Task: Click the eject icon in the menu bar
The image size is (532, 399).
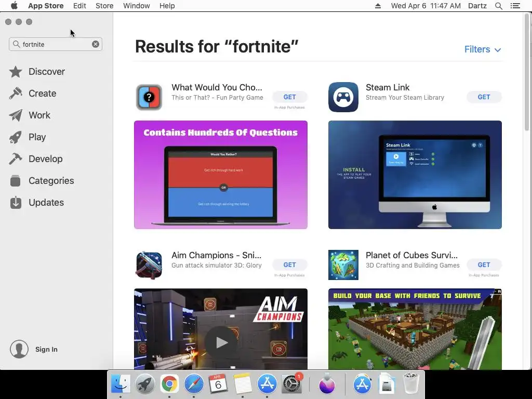Action: [378, 6]
